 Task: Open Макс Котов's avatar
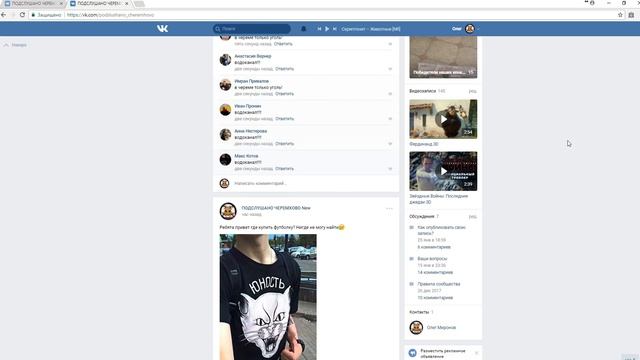(225, 159)
